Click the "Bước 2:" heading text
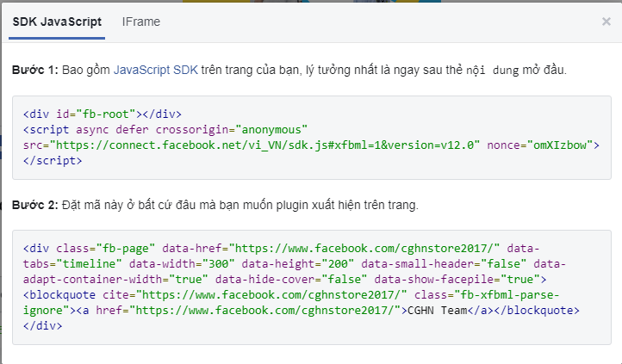Screen dimensions: 622x364 [34, 205]
